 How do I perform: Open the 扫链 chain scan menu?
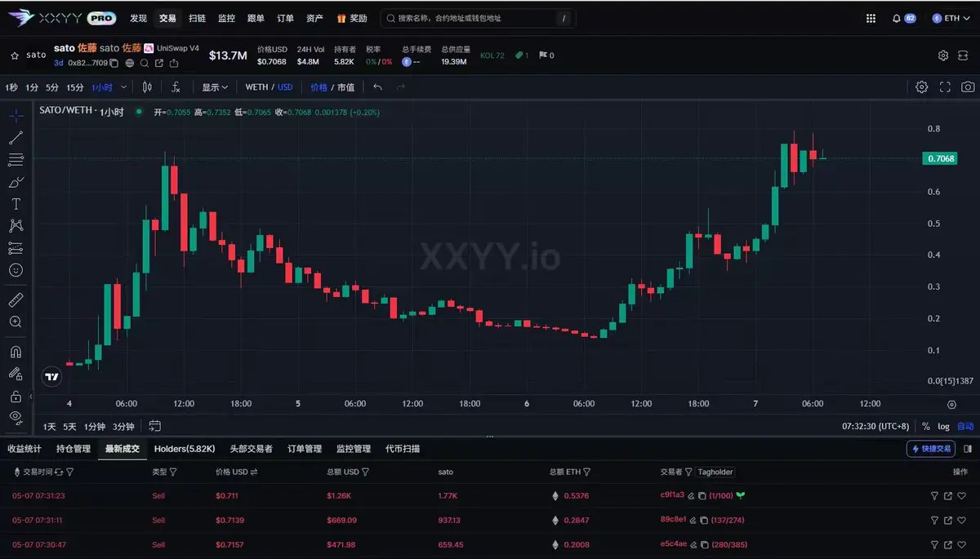coord(197,18)
